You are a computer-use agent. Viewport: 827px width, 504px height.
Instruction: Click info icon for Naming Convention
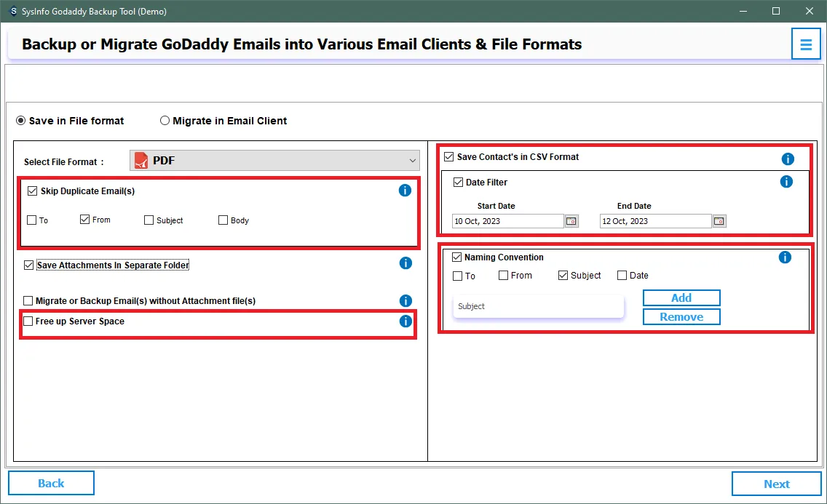tap(785, 257)
